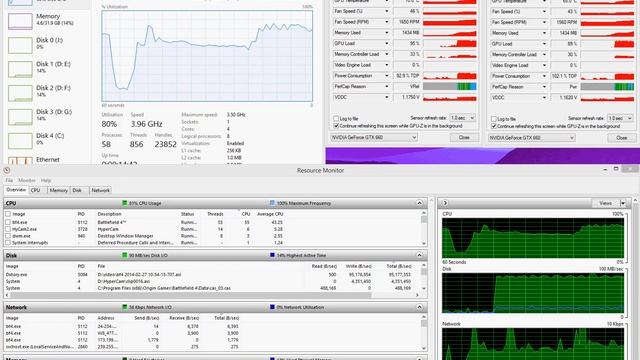Close the GPU-Z window showing 1560 RPM
This screenshot has height=360, width=640.
tap(622, 138)
